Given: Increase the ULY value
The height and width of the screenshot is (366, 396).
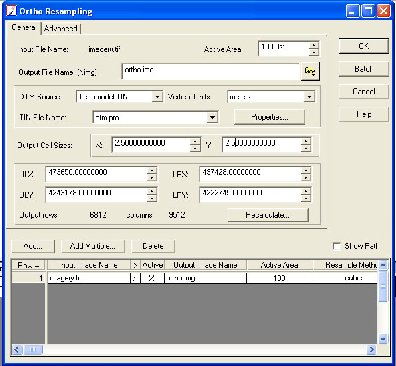Looking at the screenshot, I should pos(152,191).
